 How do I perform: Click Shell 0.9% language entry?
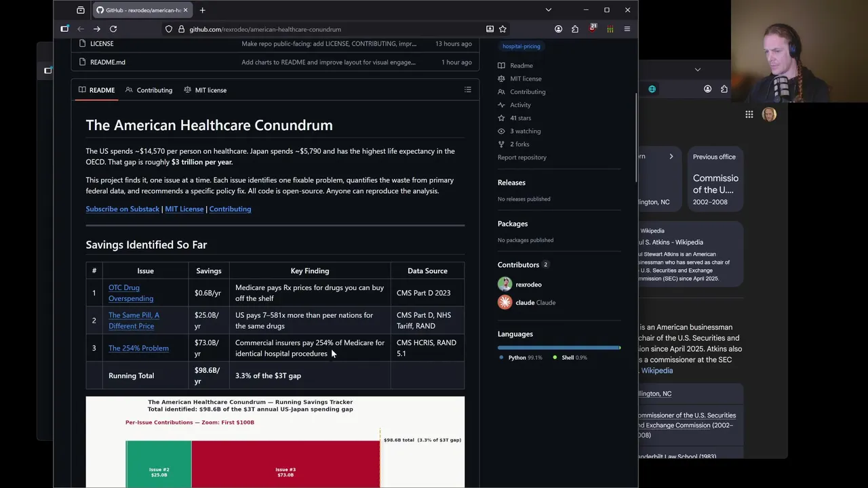click(x=570, y=358)
